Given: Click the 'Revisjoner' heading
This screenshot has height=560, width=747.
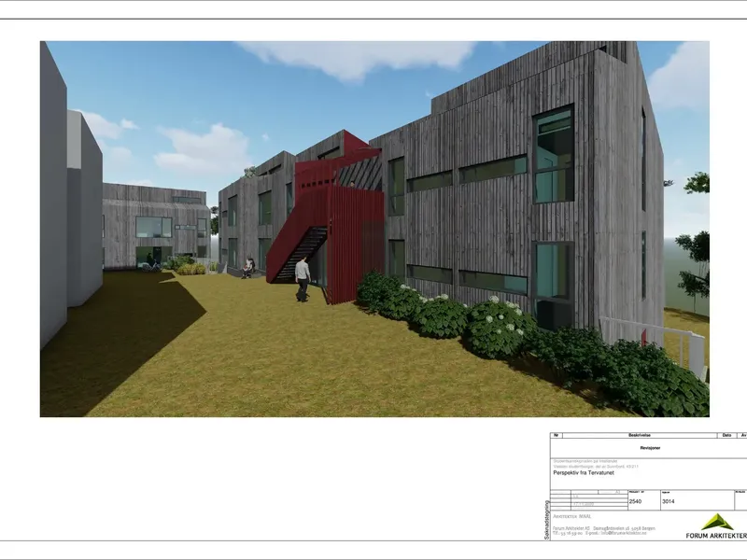Looking at the screenshot, I should 650,448.
